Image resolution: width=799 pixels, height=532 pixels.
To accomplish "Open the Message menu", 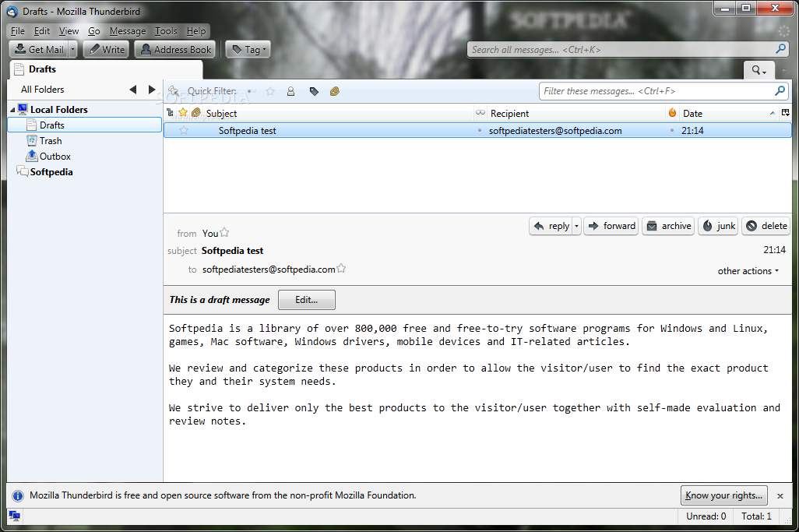I will click(x=128, y=31).
